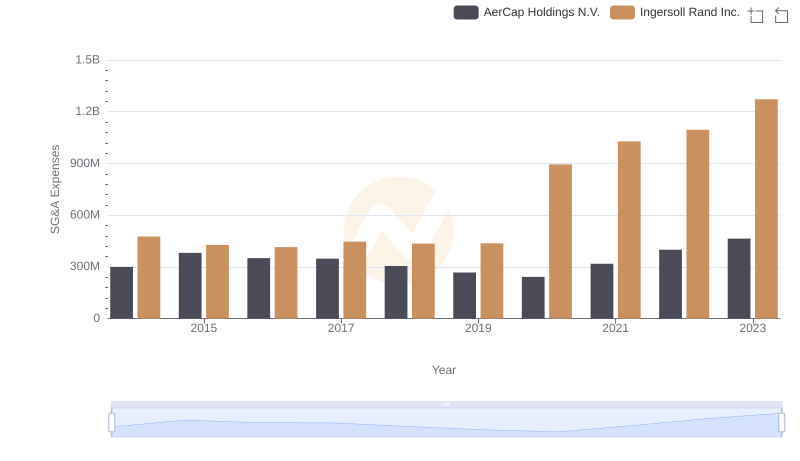Click the Ingersoll Rand 2021 bar
Viewport: 800px width, 461px height.
(x=629, y=230)
